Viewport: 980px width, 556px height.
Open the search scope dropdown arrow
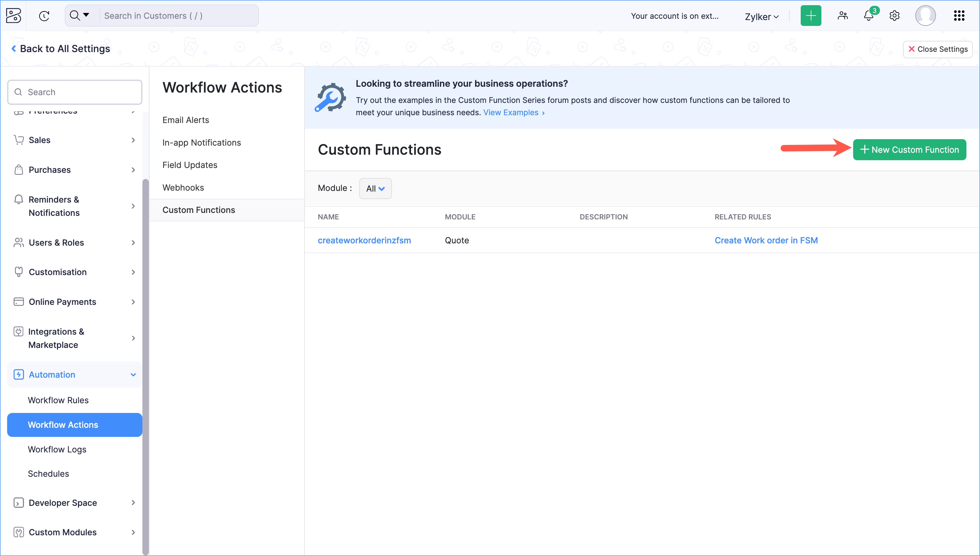coord(86,15)
